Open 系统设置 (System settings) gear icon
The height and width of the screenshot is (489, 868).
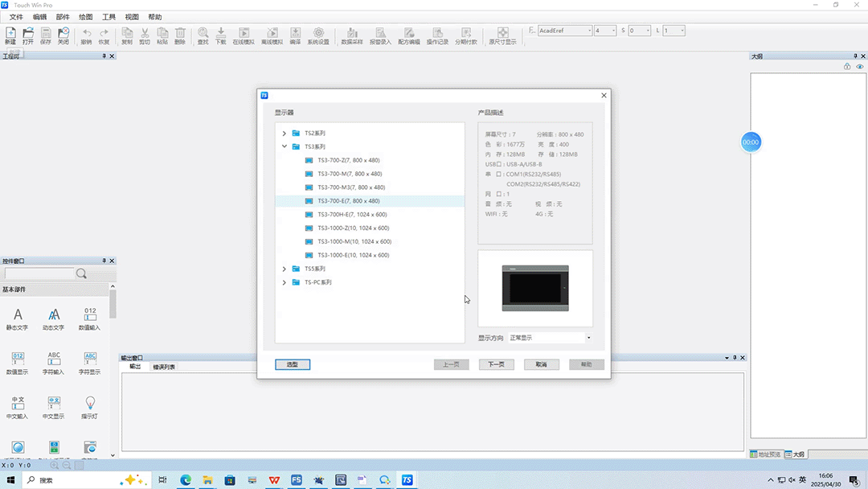pos(318,36)
